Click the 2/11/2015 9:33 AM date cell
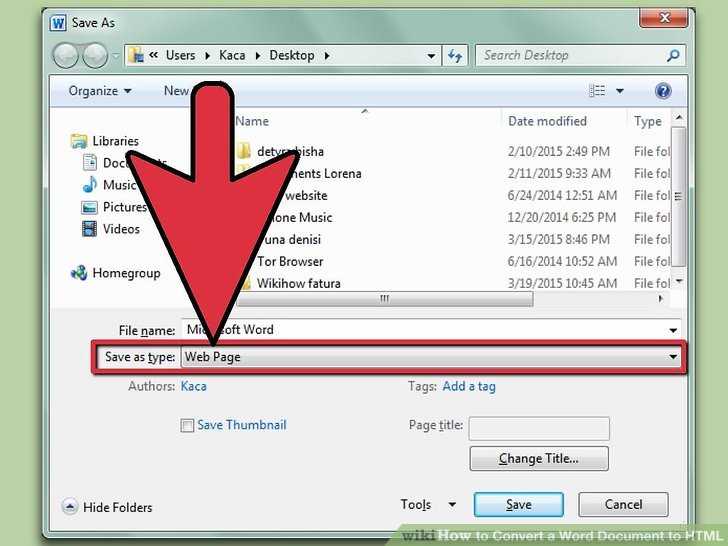 pyautogui.click(x=559, y=174)
